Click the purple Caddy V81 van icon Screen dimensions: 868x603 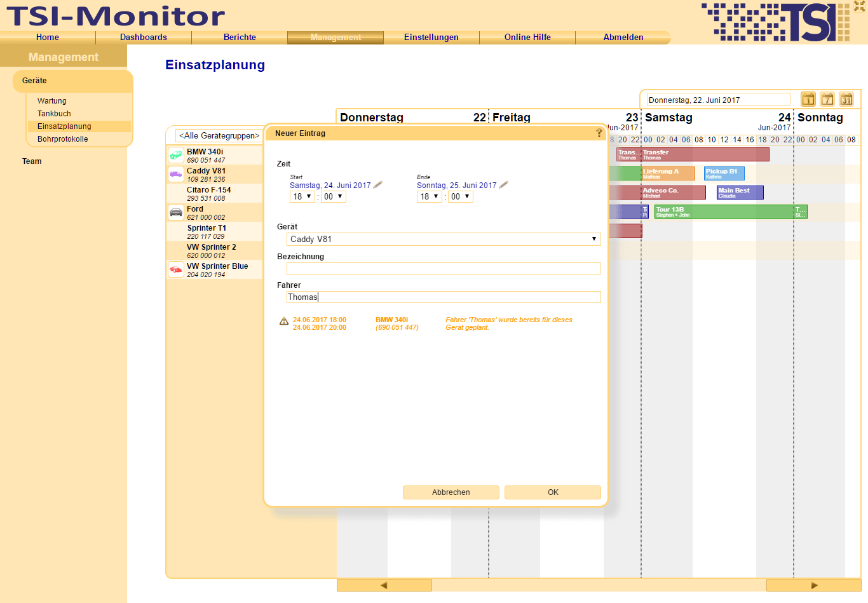coord(176,174)
